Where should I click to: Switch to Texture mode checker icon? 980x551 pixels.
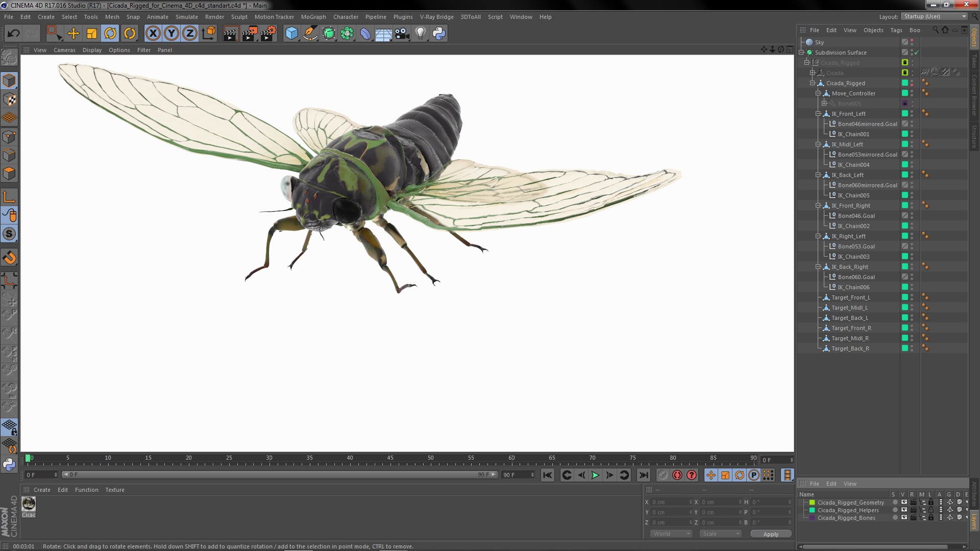coord(9,99)
